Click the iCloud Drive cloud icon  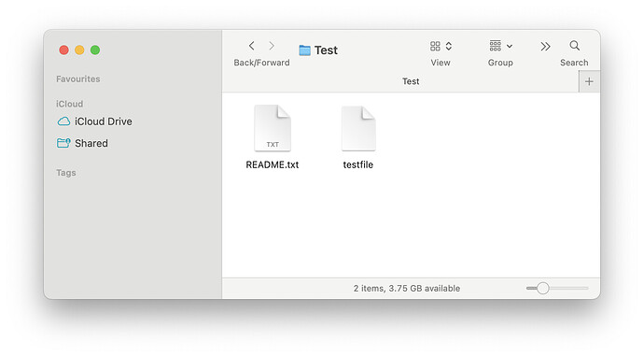click(x=63, y=121)
